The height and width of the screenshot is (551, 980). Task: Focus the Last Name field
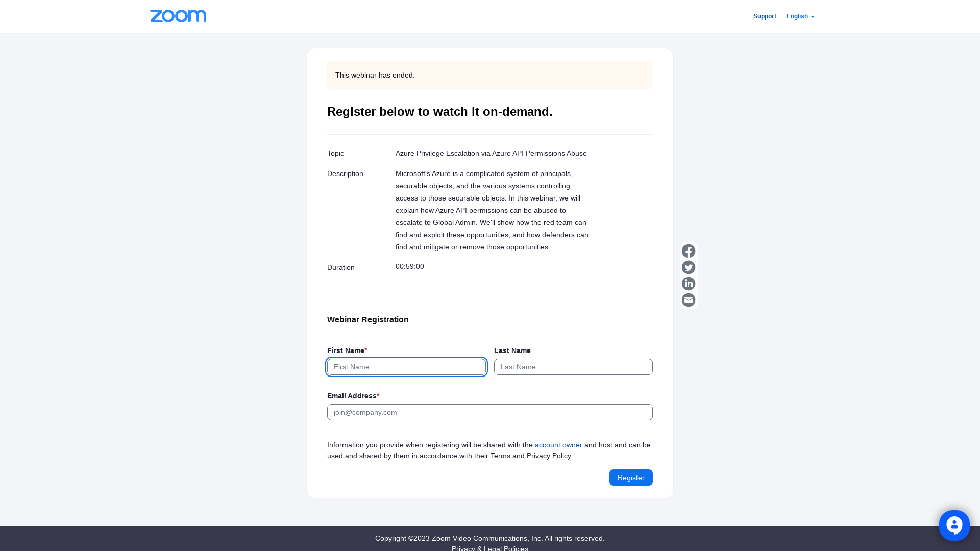573,367
